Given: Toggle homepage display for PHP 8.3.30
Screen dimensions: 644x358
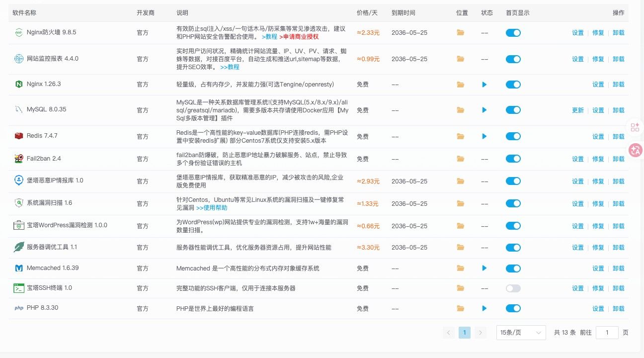Looking at the screenshot, I should (513, 308).
